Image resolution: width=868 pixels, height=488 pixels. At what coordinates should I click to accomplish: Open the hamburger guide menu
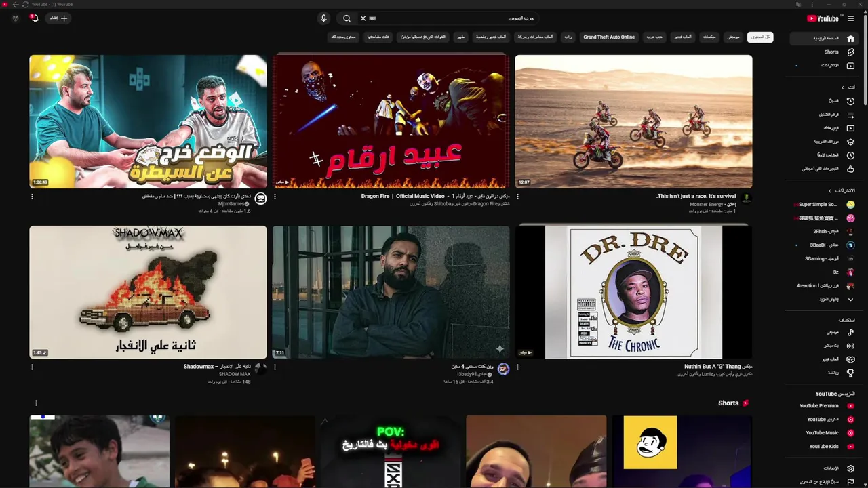tap(850, 18)
